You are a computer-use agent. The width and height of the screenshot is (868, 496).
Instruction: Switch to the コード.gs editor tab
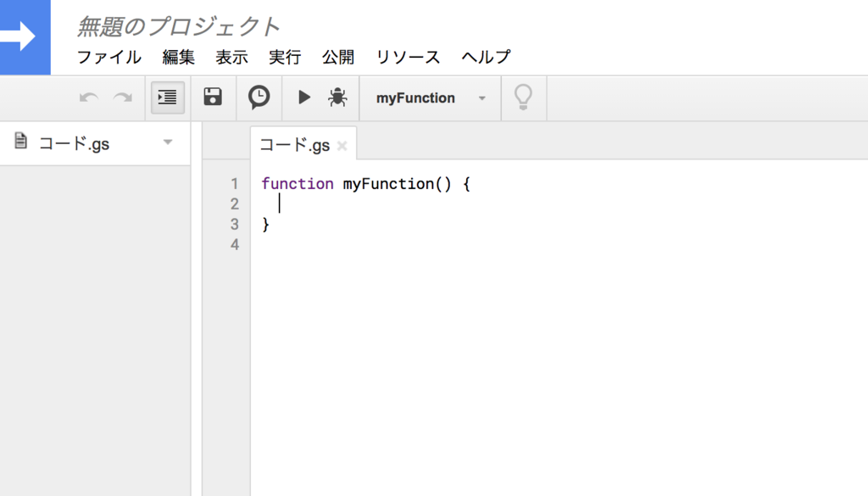[295, 145]
